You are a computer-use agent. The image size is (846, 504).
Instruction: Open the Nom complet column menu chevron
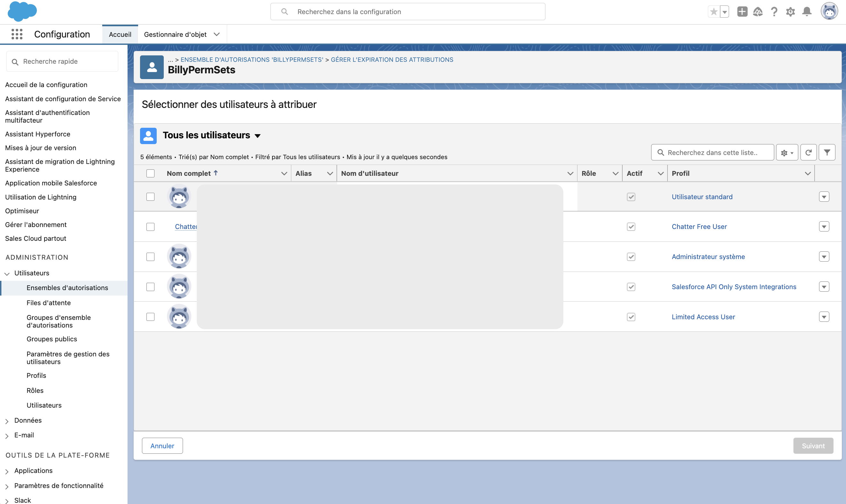(284, 173)
